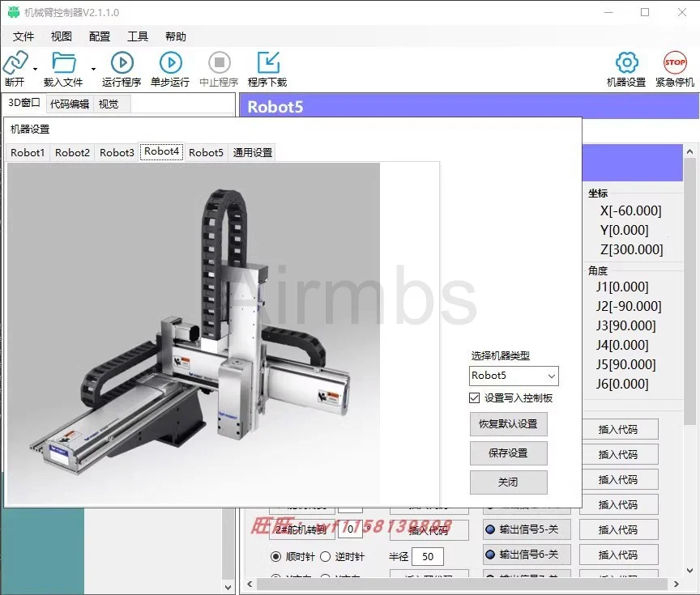Switch to the Robot5 tab
Viewport: 700px width, 595px height.
(206, 152)
